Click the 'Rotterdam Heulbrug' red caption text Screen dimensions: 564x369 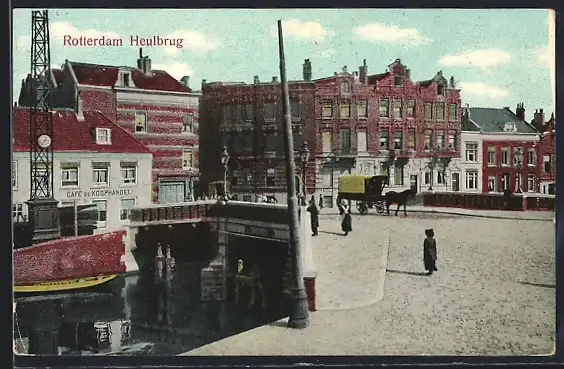[x=123, y=41]
